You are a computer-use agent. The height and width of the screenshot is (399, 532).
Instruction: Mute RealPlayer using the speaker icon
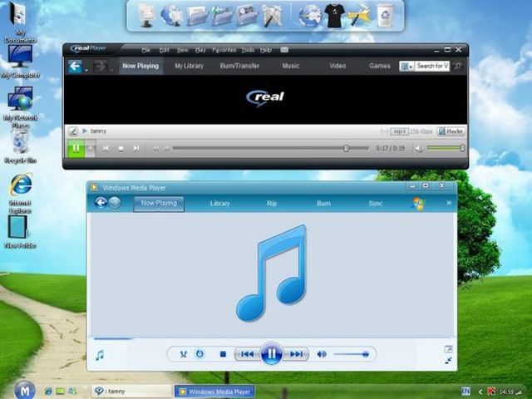tap(419, 149)
